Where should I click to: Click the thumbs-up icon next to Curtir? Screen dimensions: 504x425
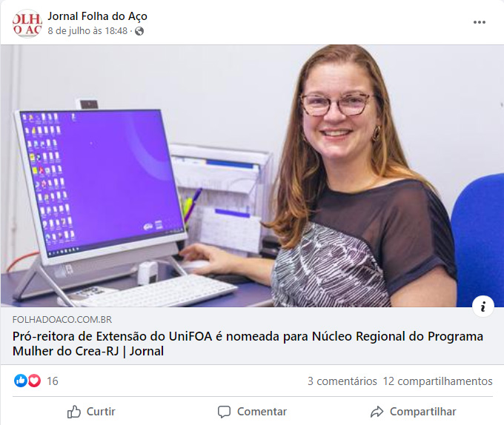click(x=74, y=412)
